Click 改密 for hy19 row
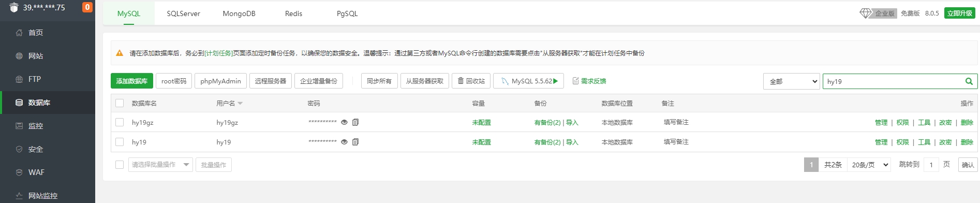The width and height of the screenshot is (980, 203). pyautogui.click(x=945, y=142)
